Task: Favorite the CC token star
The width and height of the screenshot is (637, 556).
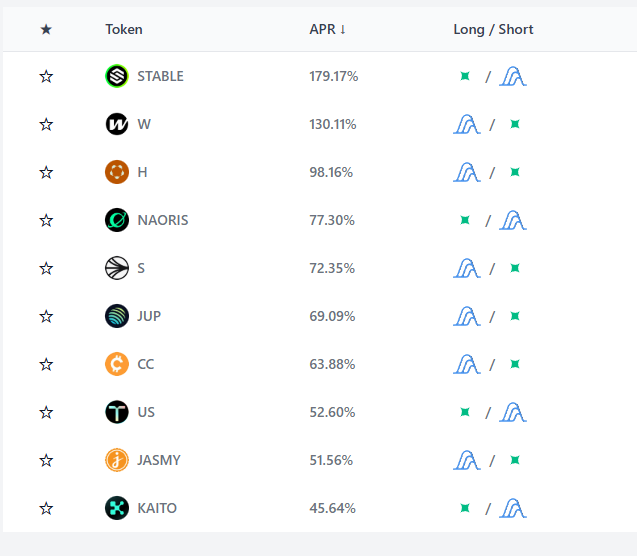Action: point(46,364)
